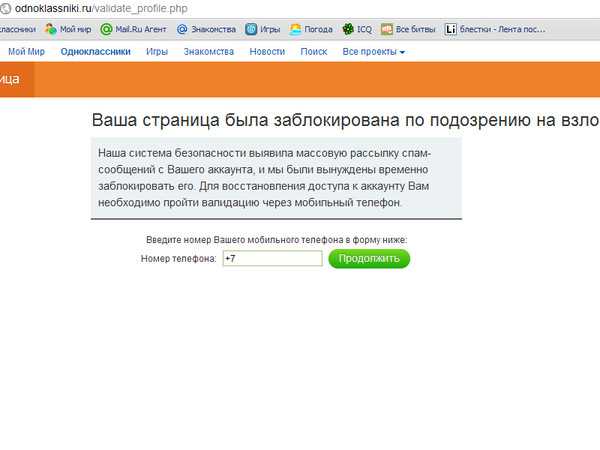The height and width of the screenshot is (450, 600).
Task: Click the page info icon in address bar
Action: pos(5,8)
